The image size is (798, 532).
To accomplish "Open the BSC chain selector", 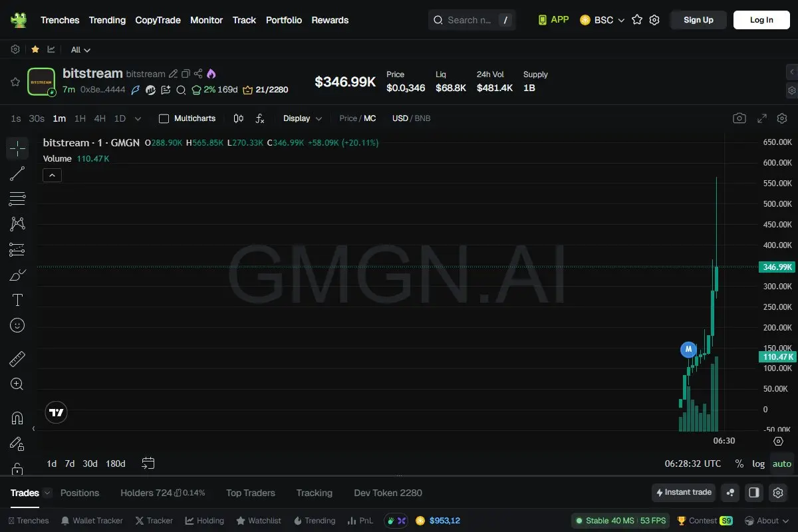I will 602,20.
